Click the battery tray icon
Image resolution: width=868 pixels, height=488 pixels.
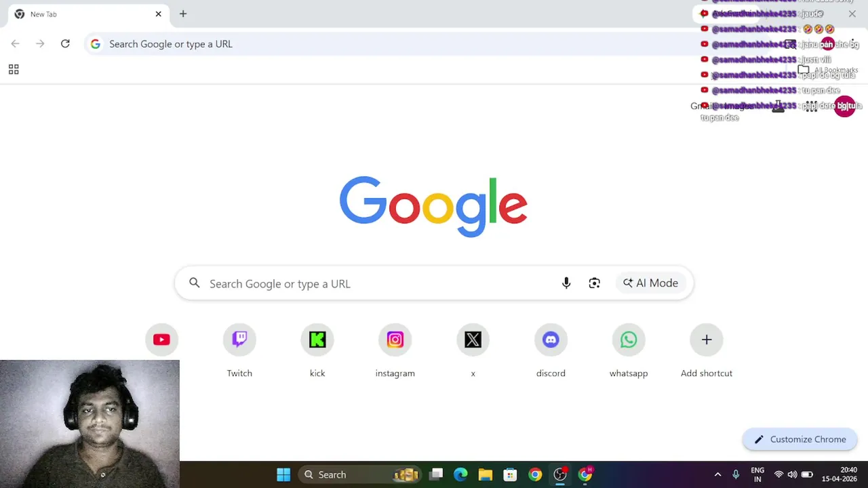[807, 474]
